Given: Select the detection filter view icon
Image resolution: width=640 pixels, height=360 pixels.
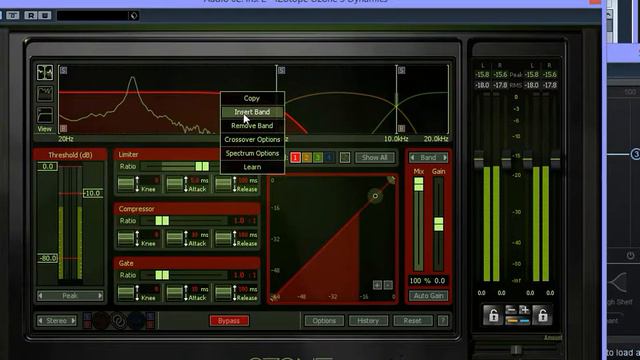Looking at the screenshot, I should pos(44,115).
